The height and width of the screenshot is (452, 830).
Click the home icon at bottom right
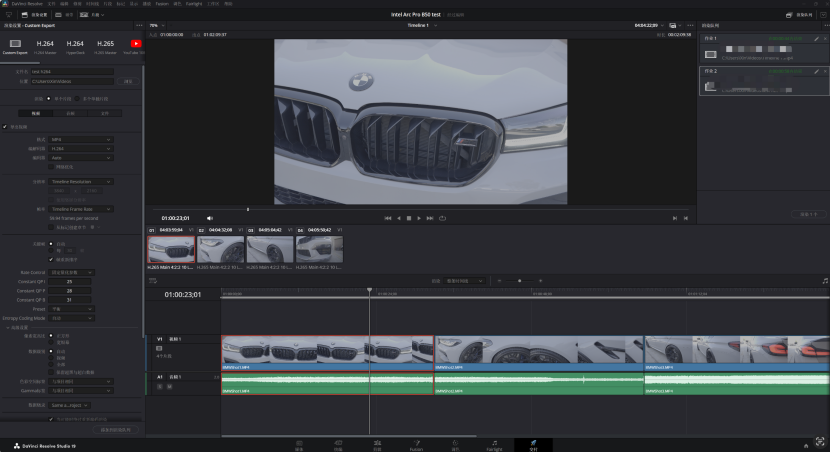coord(806,444)
